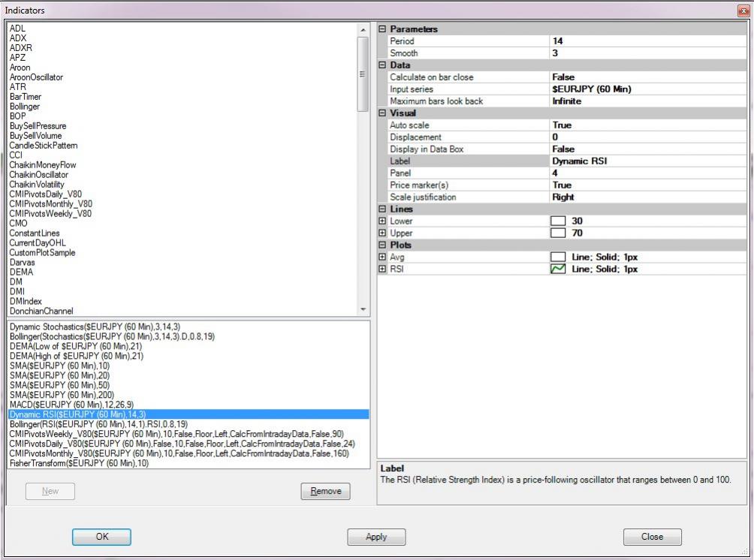Select SMA($EURJPY (60 Min),10) entry
Screen dimensions: 754x560
click(x=59, y=366)
